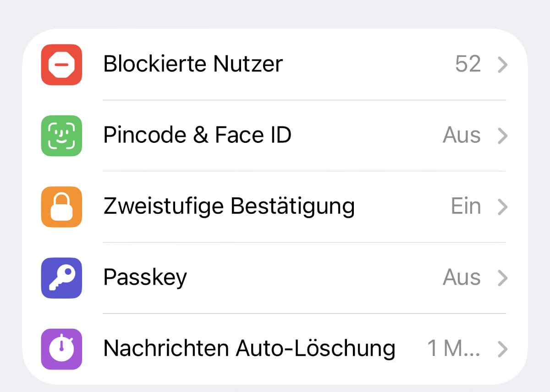
Task: Tap the red Blocked Users stop icon
Action: click(61, 65)
